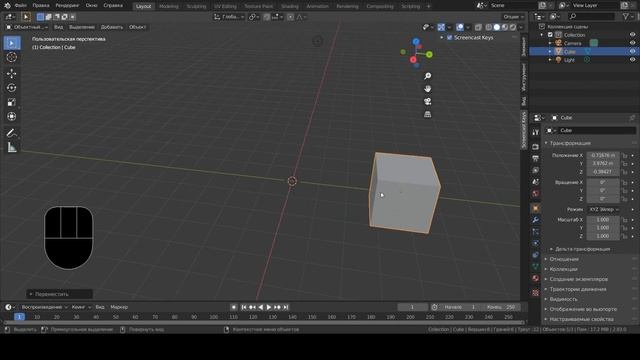
Task: Click the Blender logo icon
Action: [7, 5]
